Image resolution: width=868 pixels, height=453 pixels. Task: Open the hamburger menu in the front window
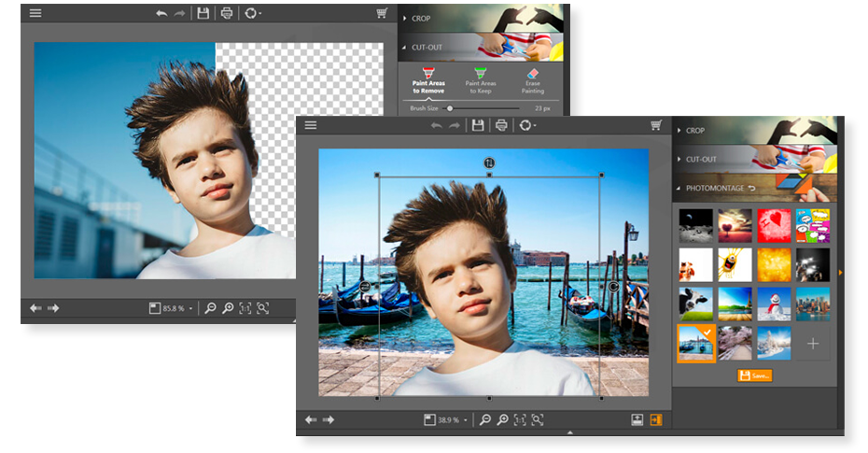click(311, 125)
